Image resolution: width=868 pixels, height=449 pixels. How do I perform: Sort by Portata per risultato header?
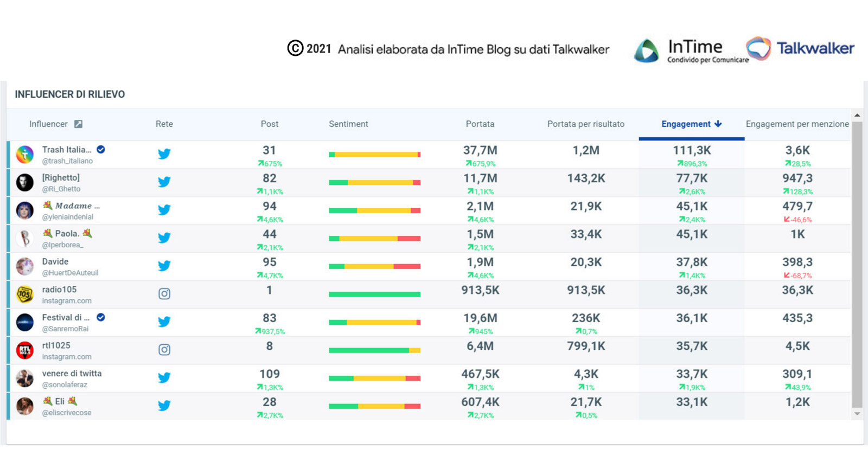point(586,124)
